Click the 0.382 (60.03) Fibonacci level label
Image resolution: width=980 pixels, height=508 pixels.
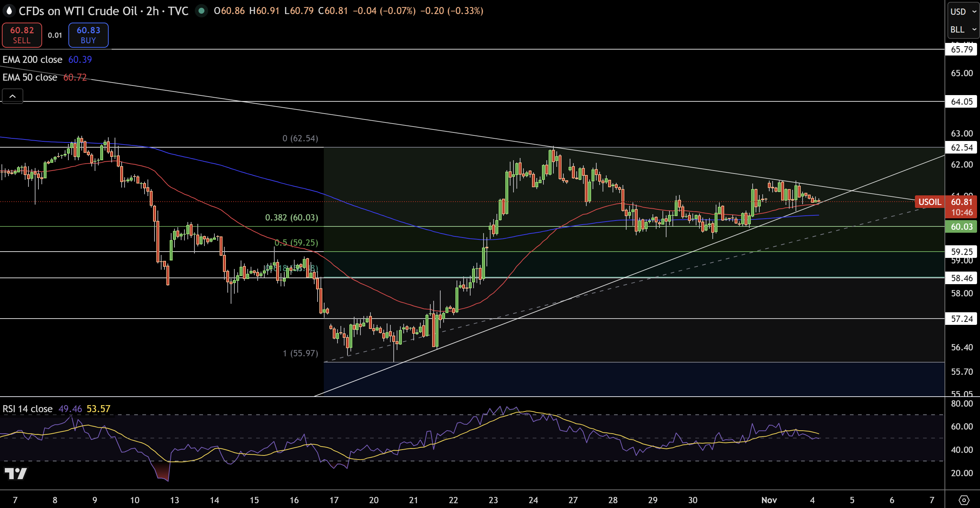pos(291,218)
